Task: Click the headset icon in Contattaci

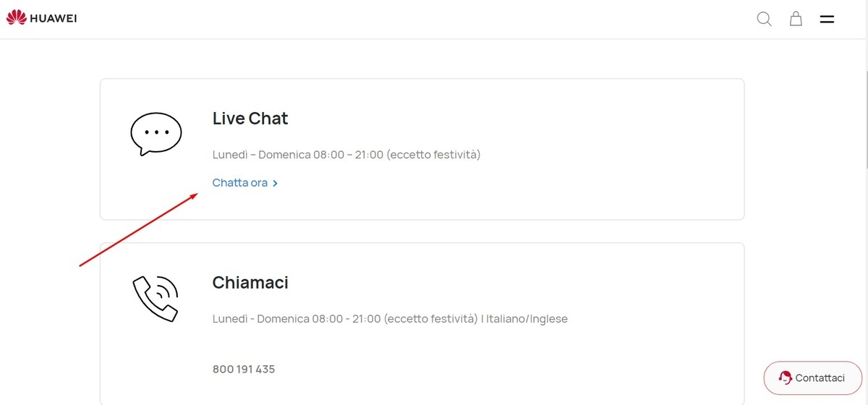Action: [x=785, y=378]
